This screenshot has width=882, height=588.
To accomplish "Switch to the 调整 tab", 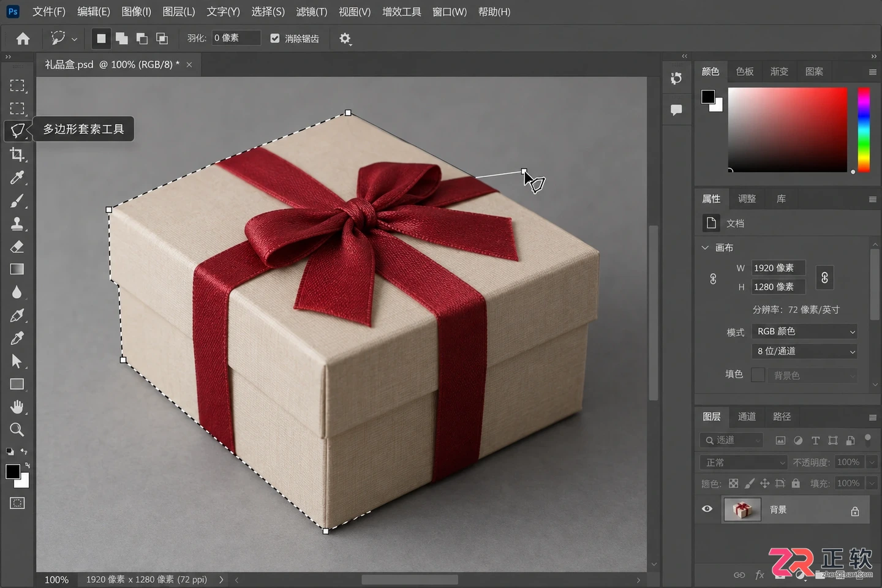I will (x=747, y=199).
